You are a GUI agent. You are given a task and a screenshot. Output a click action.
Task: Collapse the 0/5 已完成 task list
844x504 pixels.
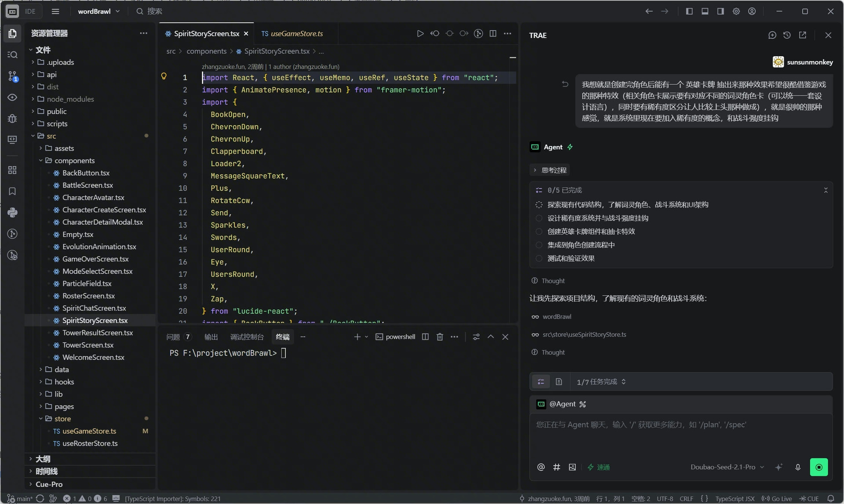point(825,190)
